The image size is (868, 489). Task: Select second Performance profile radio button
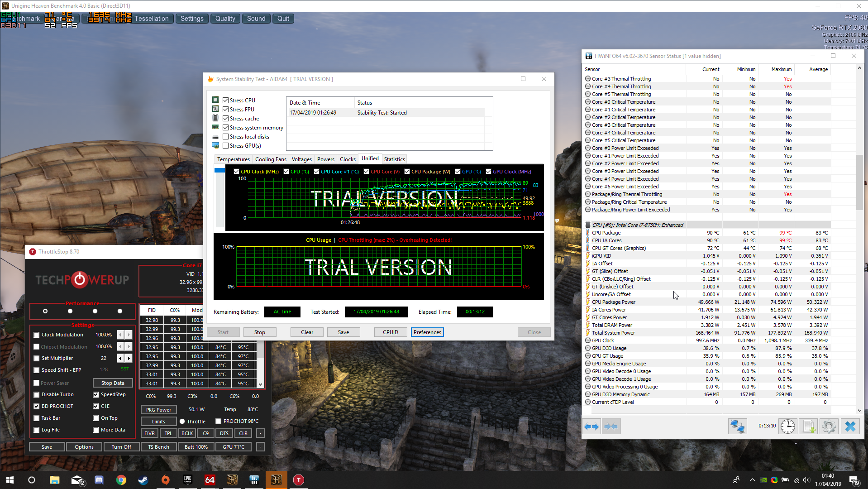pos(70,311)
